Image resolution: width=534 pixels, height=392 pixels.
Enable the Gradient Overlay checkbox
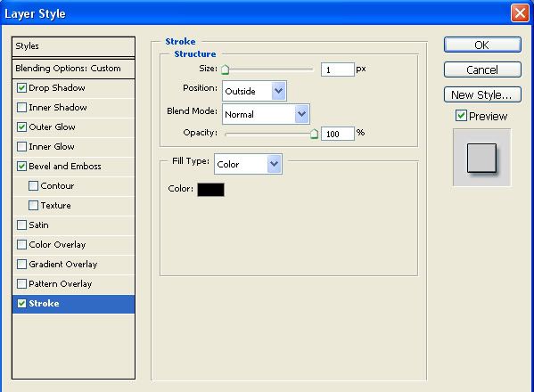point(21,264)
